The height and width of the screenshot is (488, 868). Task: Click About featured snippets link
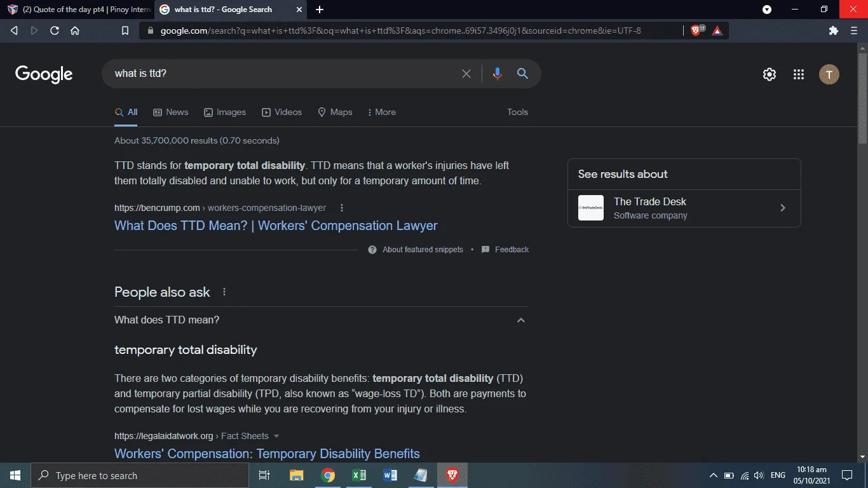[423, 250]
